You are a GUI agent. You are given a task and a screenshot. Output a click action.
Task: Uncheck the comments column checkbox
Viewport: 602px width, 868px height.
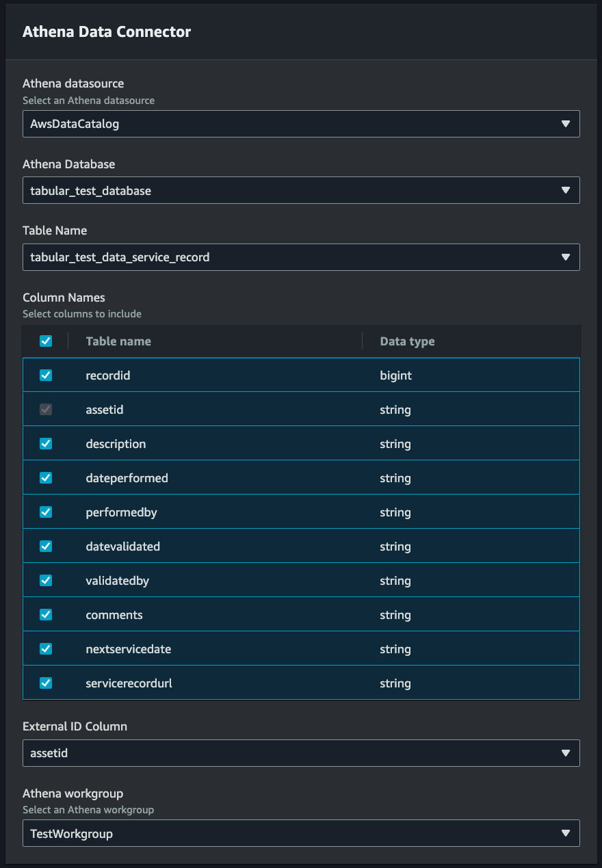(45, 614)
